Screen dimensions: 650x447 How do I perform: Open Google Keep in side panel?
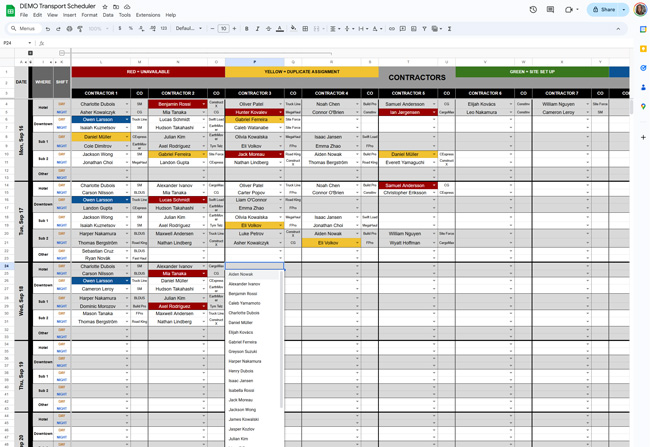coord(643,49)
